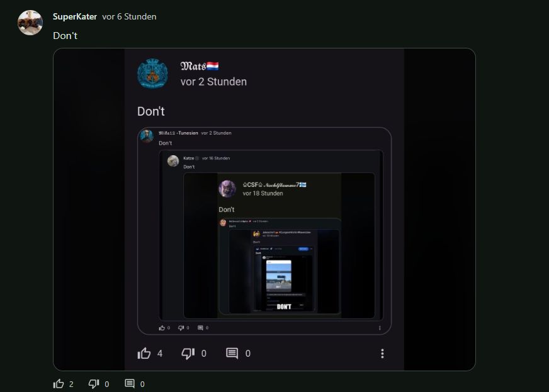The height and width of the screenshot is (392, 549).
Task: Open the small three-dot menu in Tunesien post
Action: click(x=380, y=328)
